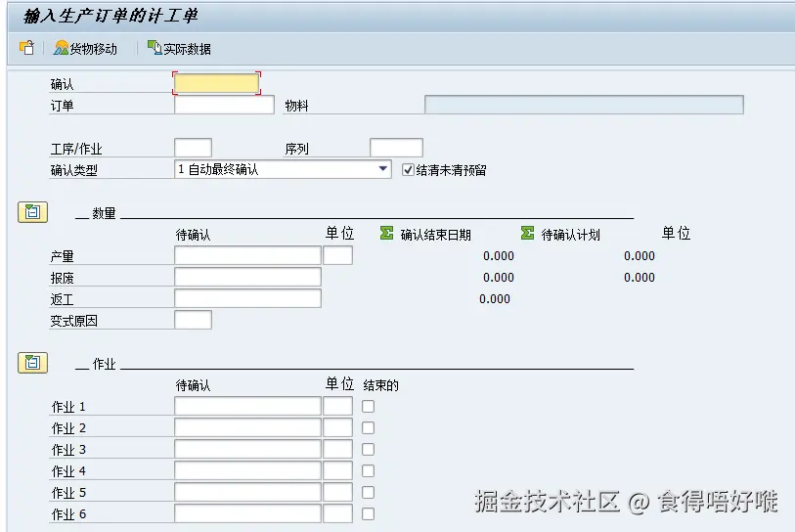Click the 产量 quantity input field

pyautogui.click(x=248, y=255)
